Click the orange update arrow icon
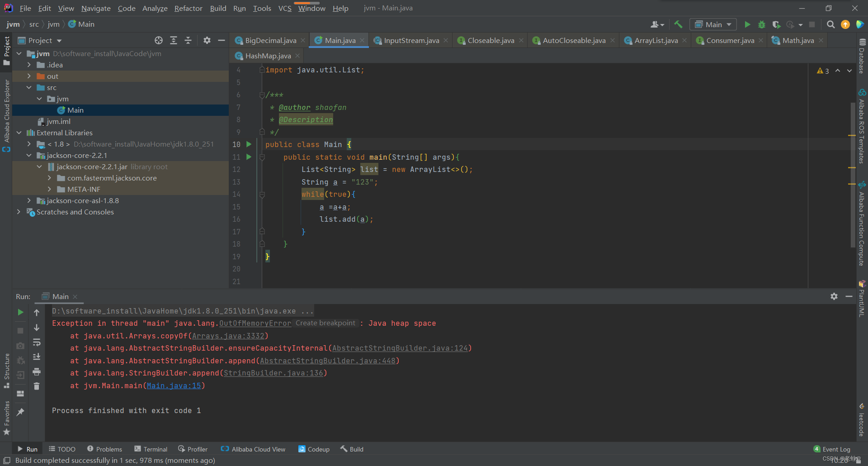This screenshot has height=466, width=868. pos(845,24)
